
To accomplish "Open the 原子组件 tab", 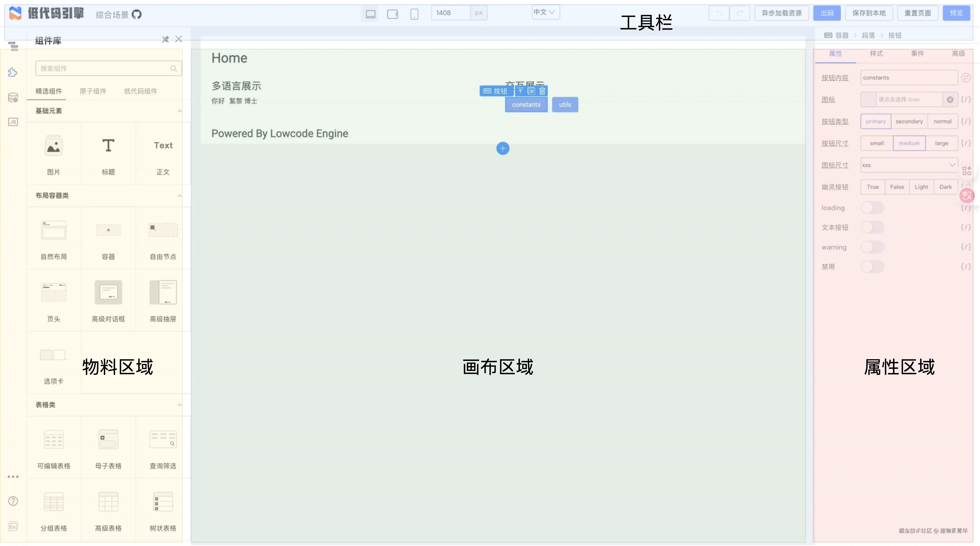I will [93, 91].
